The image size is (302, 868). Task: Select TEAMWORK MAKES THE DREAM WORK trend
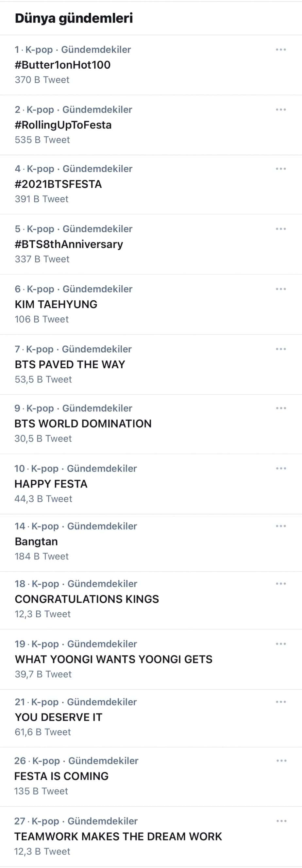(118, 836)
